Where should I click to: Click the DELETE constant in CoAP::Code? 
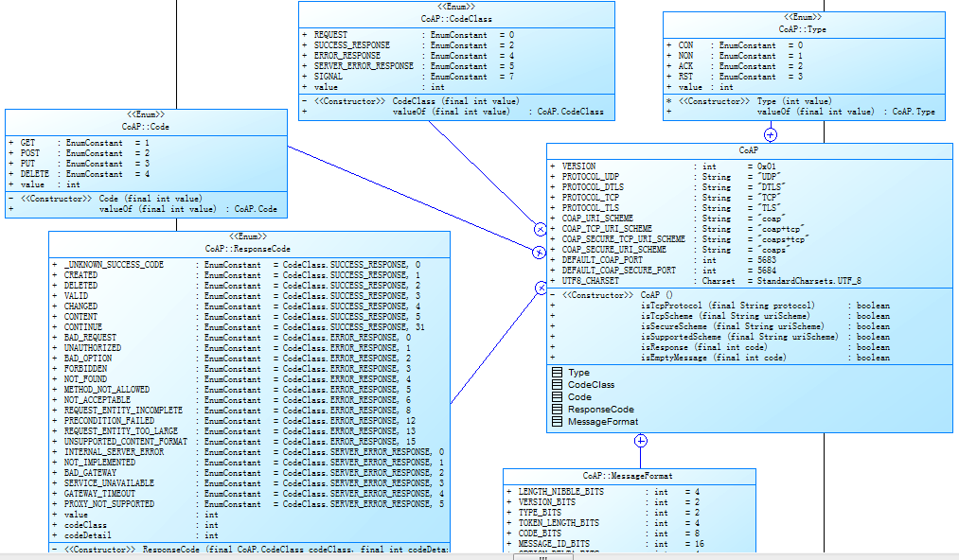click(79, 174)
